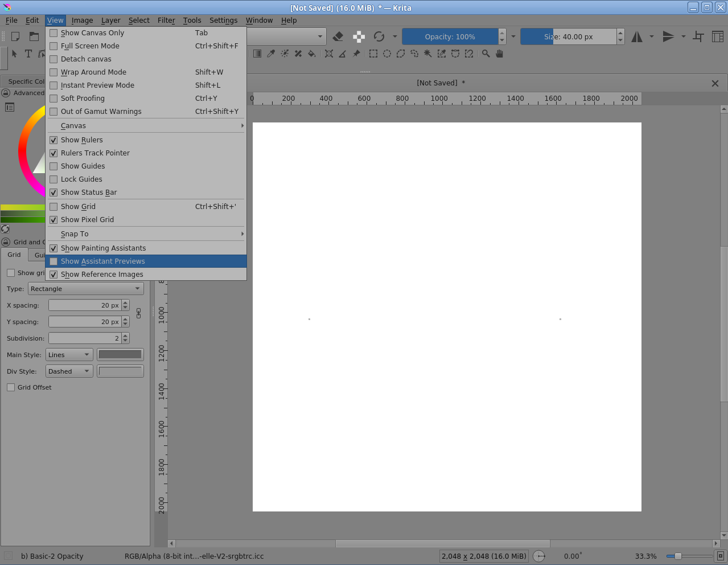Choose the Fill bucket tool

click(x=311, y=54)
